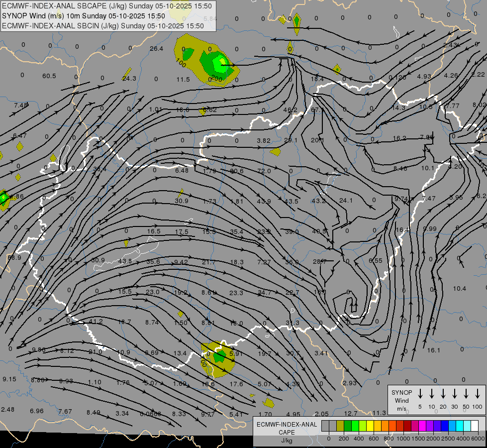
Task: Click the SBCIN title line in header box
Action: point(103,26)
